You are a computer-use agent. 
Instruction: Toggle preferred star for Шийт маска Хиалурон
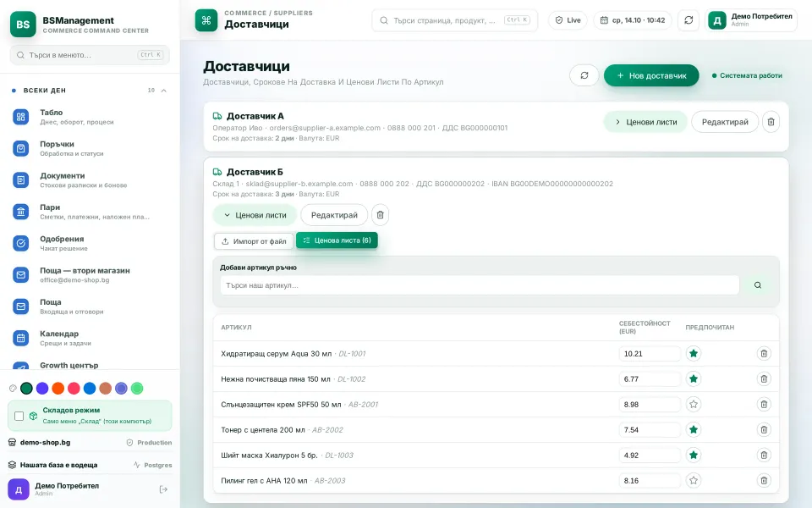point(694,456)
